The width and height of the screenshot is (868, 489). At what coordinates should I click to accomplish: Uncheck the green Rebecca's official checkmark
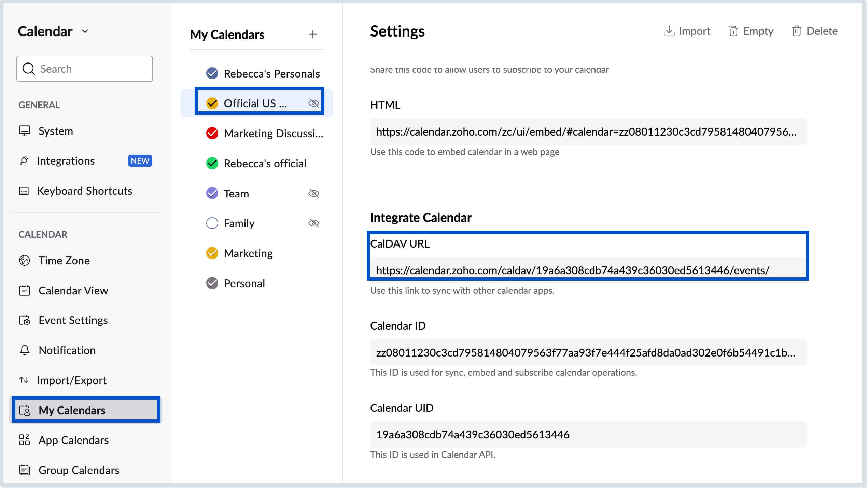[212, 164]
